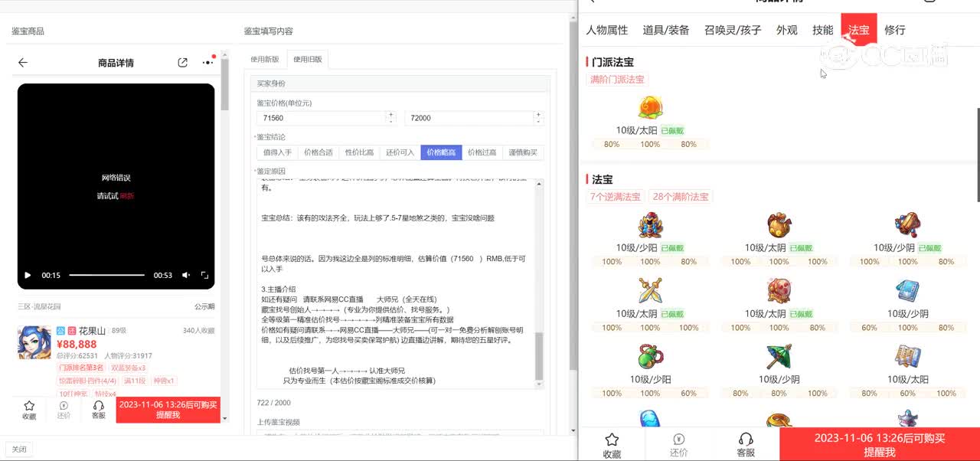The width and height of the screenshot is (980, 461).
Task: Click the 公示期 status label
Action: [204, 306]
